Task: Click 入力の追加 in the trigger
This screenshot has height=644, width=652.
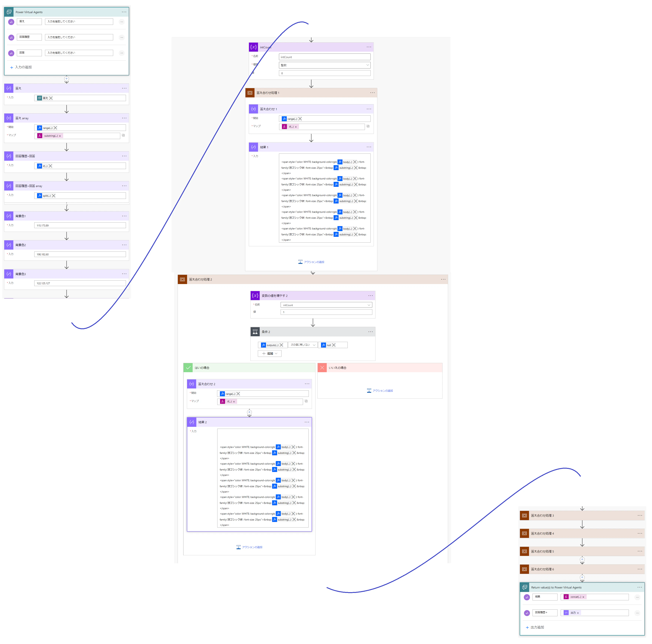Action: [21, 67]
